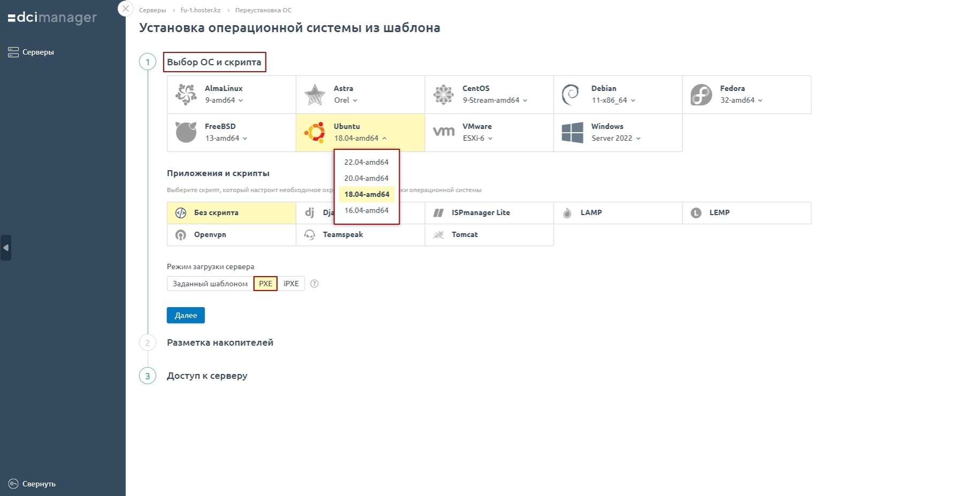Screen dimensions: 980x496
Task: Click the LEMP round L icon
Action: (x=696, y=213)
